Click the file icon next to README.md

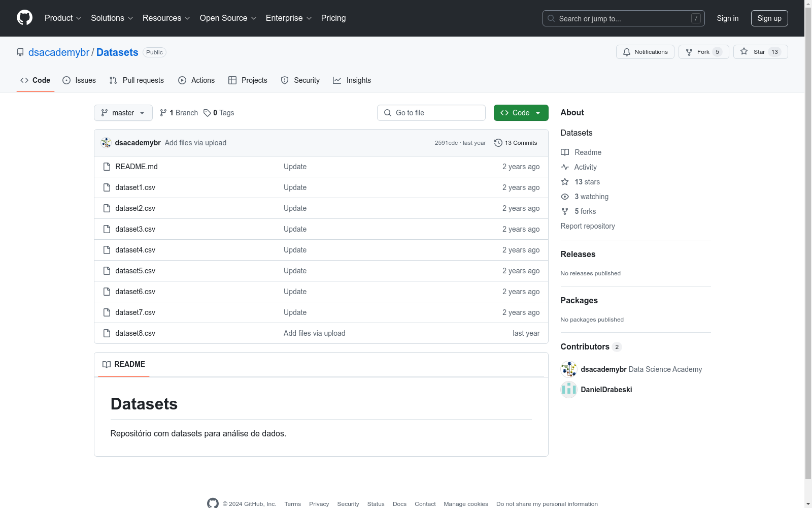coord(107,167)
